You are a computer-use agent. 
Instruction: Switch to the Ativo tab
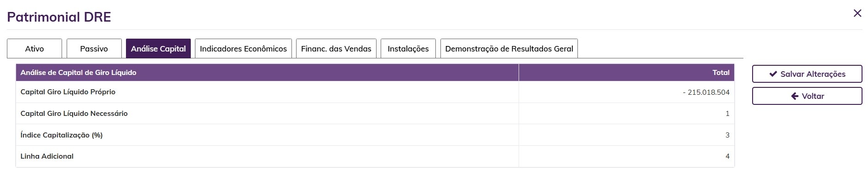[x=34, y=49]
